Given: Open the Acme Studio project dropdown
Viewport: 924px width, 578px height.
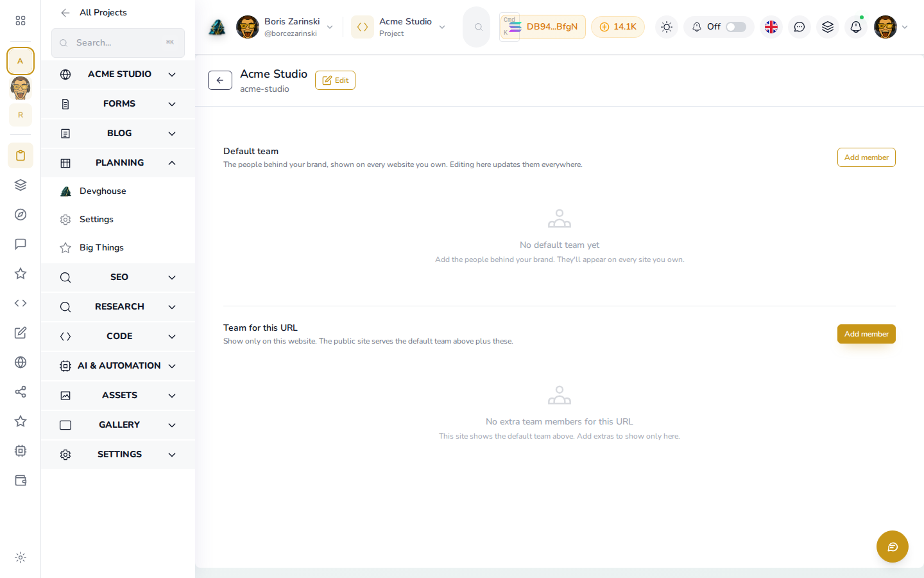Looking at the screenshot, I should 399,27.
